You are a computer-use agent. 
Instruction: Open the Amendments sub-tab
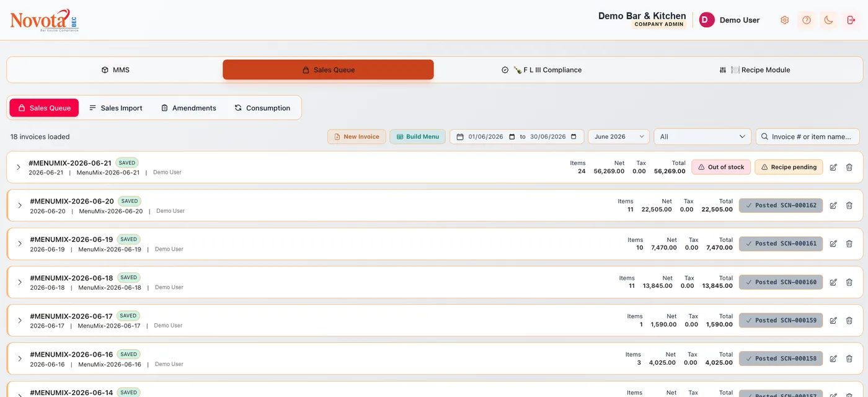(188, 108)
